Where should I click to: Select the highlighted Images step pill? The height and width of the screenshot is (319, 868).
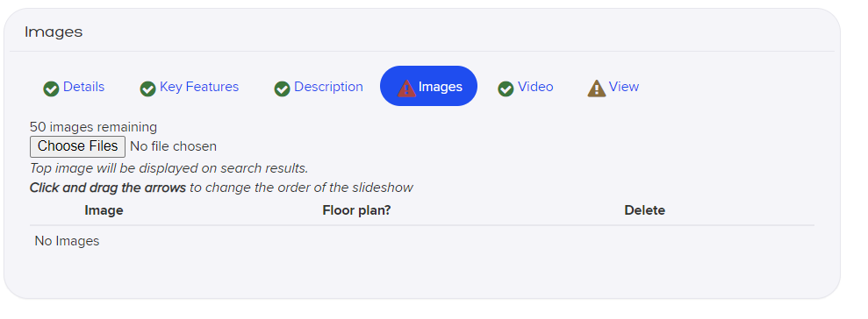point(428,86)
